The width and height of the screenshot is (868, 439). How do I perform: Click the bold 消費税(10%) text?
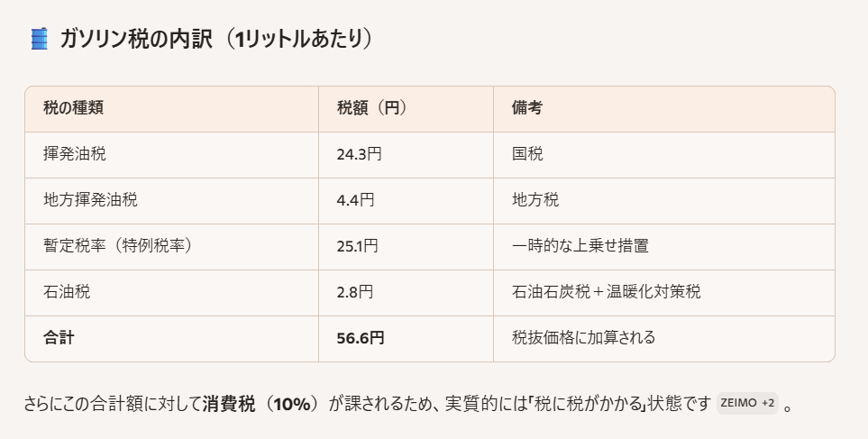pos(261,404)
